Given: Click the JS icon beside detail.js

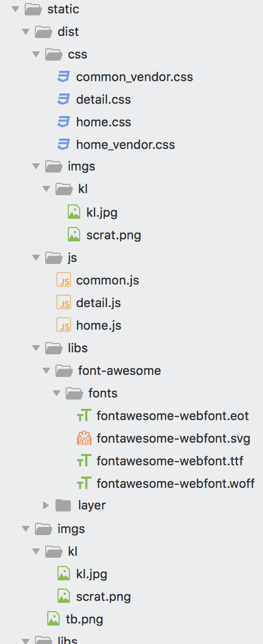Looking at the screenshot, I should 63,303.
